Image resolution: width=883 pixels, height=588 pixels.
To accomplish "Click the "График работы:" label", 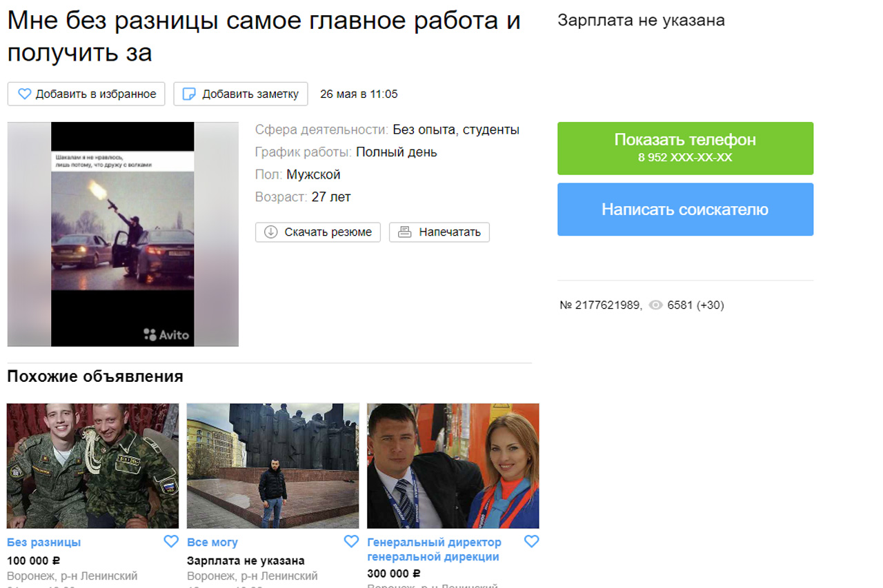I will [x=304, y=152].
